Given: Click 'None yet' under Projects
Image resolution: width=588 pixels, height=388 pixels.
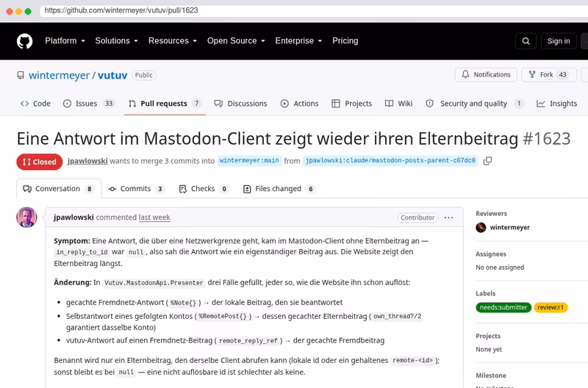Looking at the screenshot, I should click(489, 349).
